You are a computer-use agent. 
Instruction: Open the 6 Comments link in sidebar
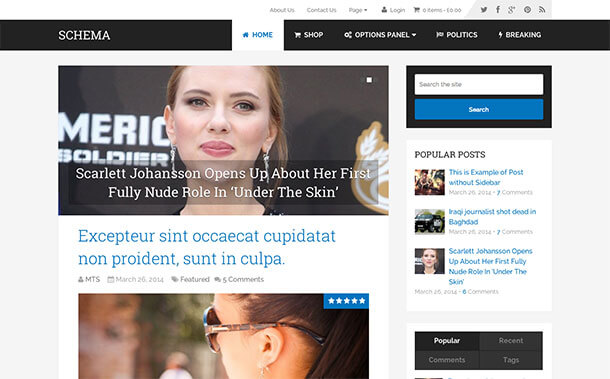click(x=480, y=292)
